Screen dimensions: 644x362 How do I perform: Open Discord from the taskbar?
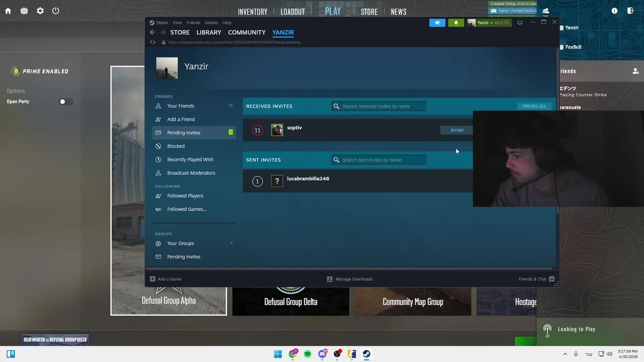pos(323,354)
